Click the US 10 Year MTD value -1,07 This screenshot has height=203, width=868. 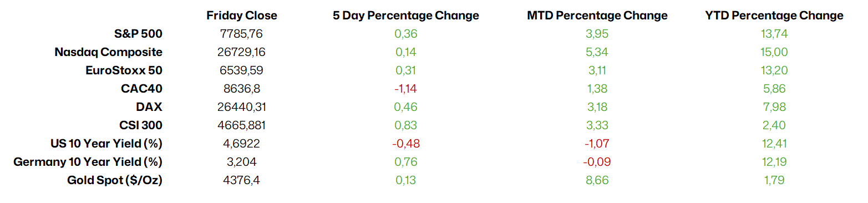[597, 144]
